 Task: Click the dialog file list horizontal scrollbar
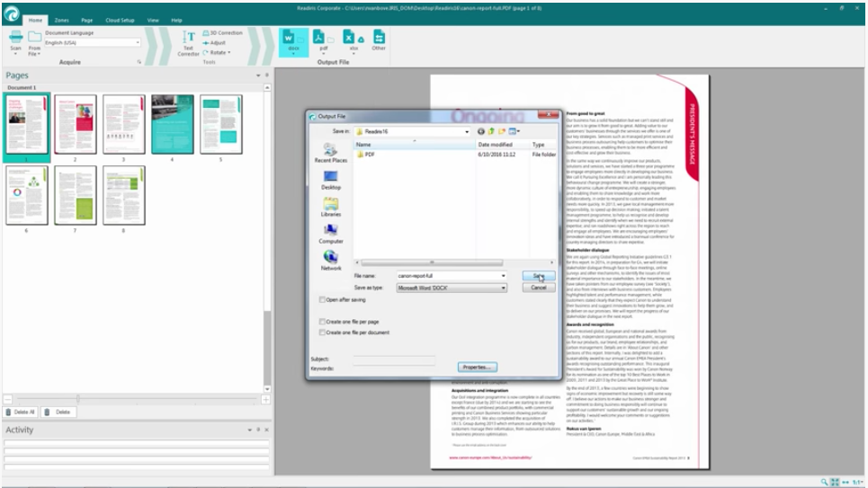[x=432, y=262]
